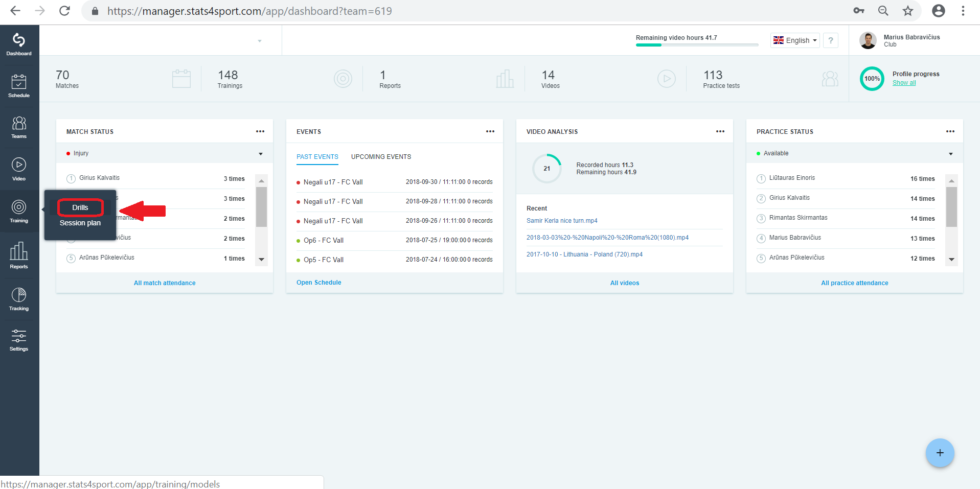Open the All practice attendance link
This screenshot has width=980, height=489.
[x=855, y=283]
